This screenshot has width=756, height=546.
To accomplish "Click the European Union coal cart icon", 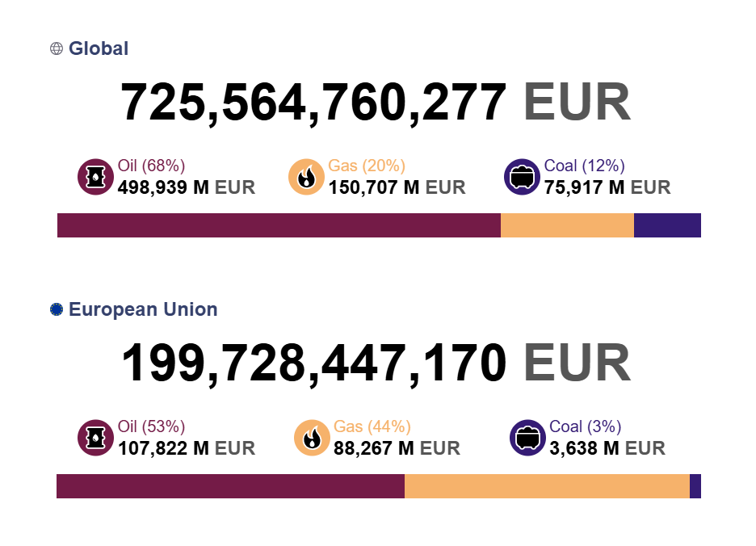I will pyautogui.click(x=527, y=438).
